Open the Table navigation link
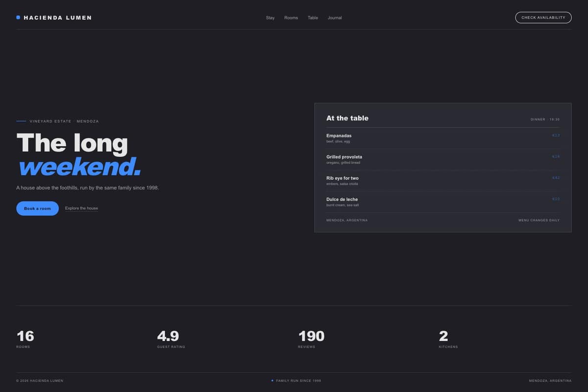The width and height of the screenshot is (588, 392). point(313,18)
